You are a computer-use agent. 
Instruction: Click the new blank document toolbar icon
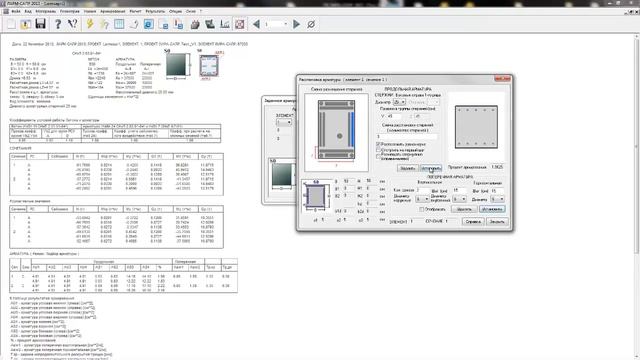[x=11, y=24]
